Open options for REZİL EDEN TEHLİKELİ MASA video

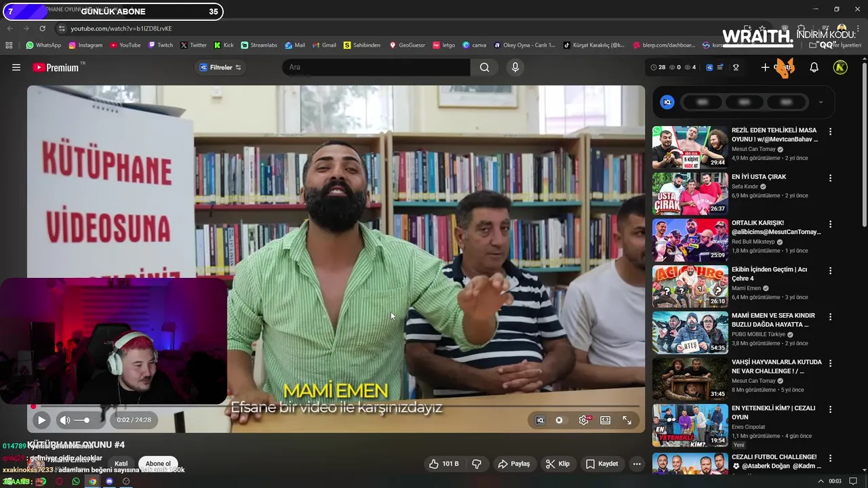(830, 131)
